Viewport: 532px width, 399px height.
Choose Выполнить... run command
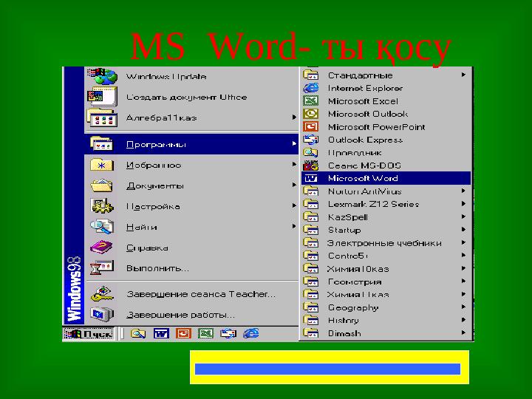point(191,268)
